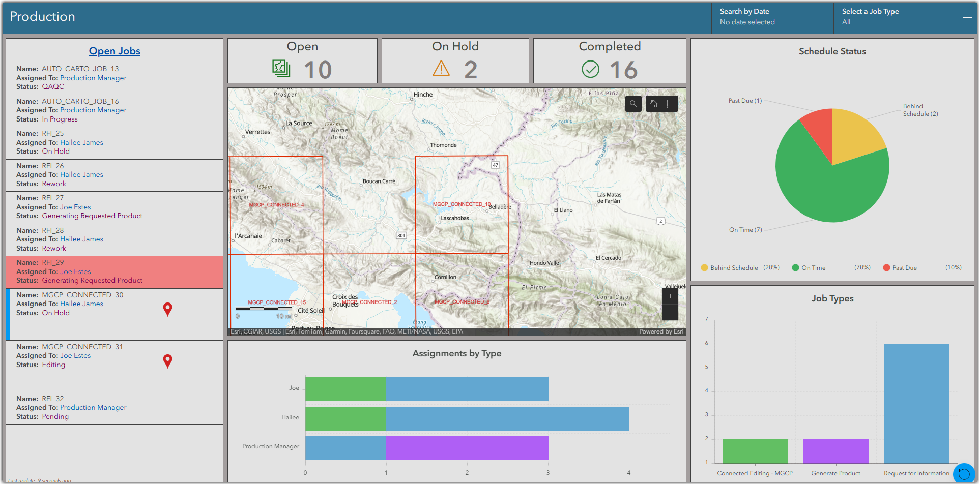Open the Select a Job Type dropdown
This screenshot has width=980, height=485.
point(894,17)
